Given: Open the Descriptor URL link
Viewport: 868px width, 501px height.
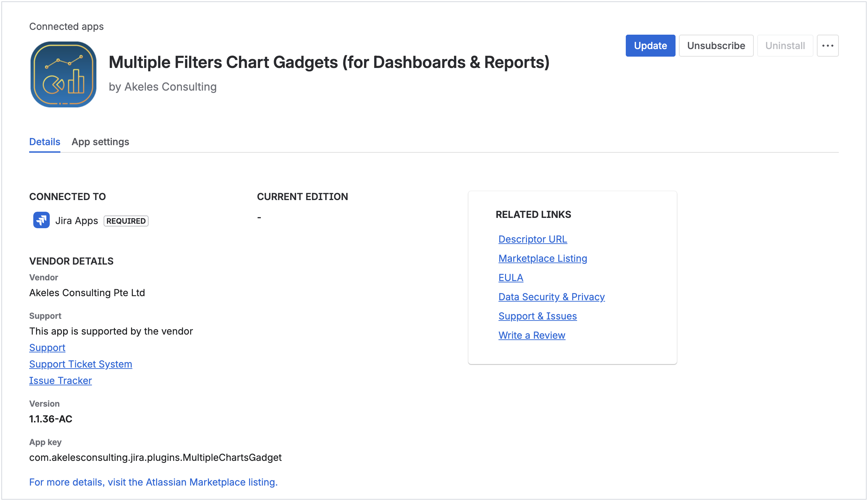Looking at the screenshot, I should click(532, 239).
